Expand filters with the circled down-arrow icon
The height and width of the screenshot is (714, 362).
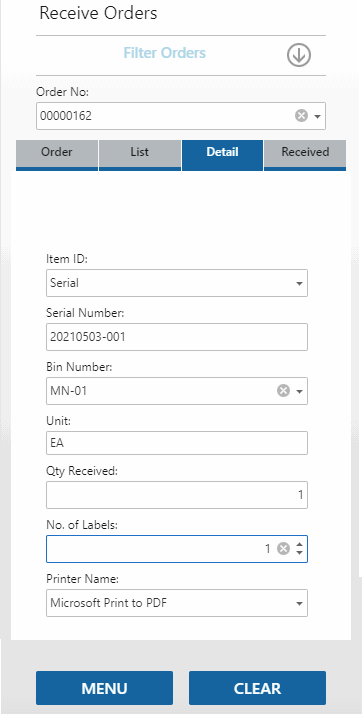[299, 55]
